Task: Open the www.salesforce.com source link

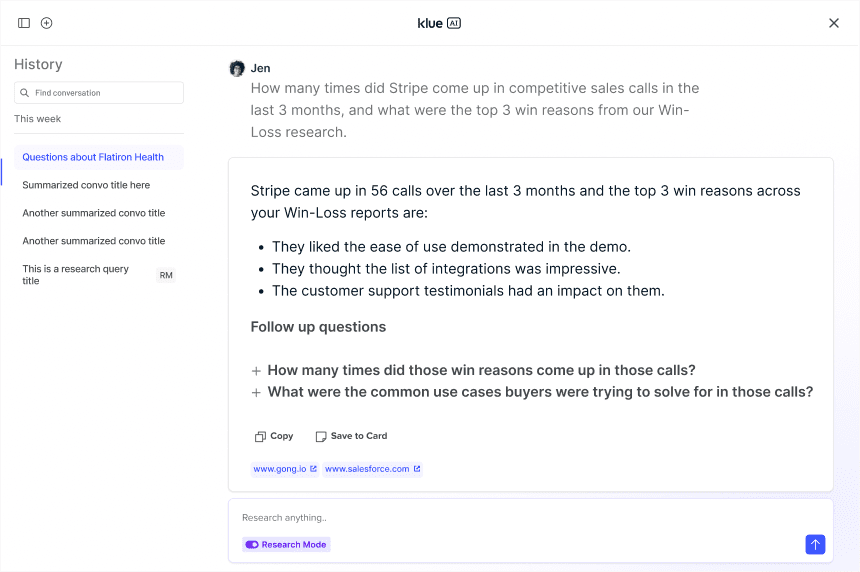Action: click(372, 469)
